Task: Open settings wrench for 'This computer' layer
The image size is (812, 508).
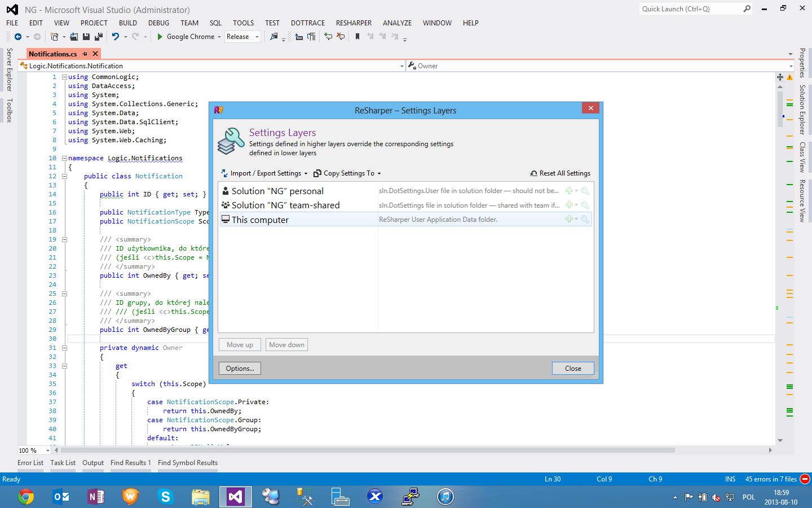Action: (585, 219)
